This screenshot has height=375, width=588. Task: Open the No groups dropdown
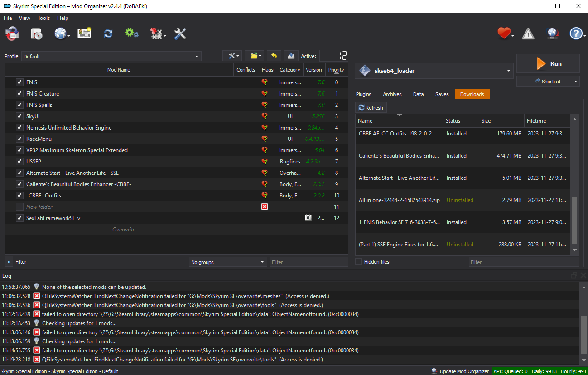228,262
